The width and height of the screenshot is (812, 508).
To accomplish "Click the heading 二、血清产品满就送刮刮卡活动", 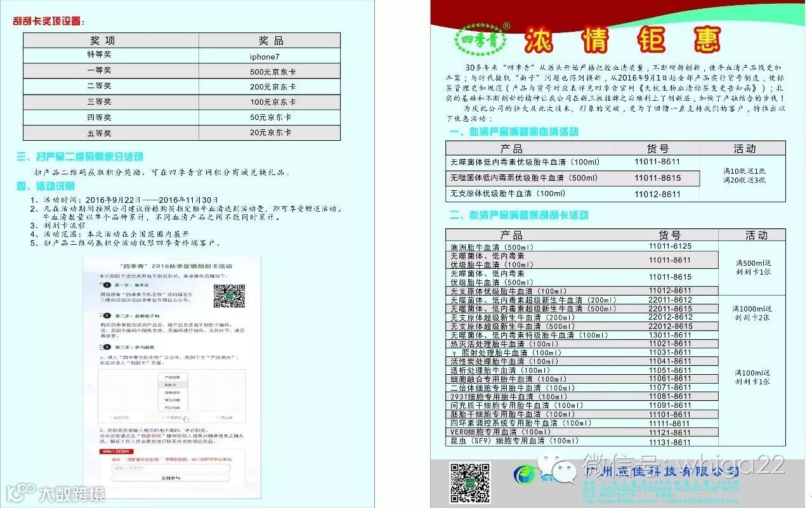I will (x=518, y=216).
